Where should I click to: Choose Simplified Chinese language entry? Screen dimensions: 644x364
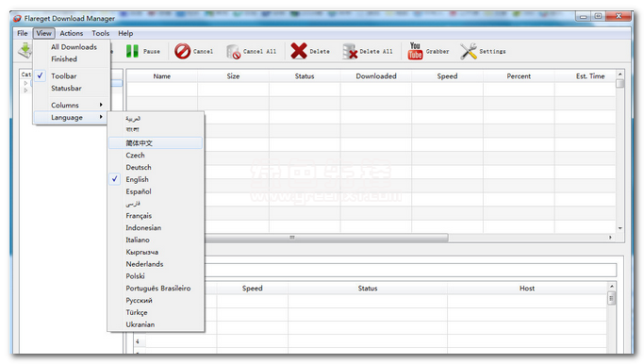(x=156, y=143)
